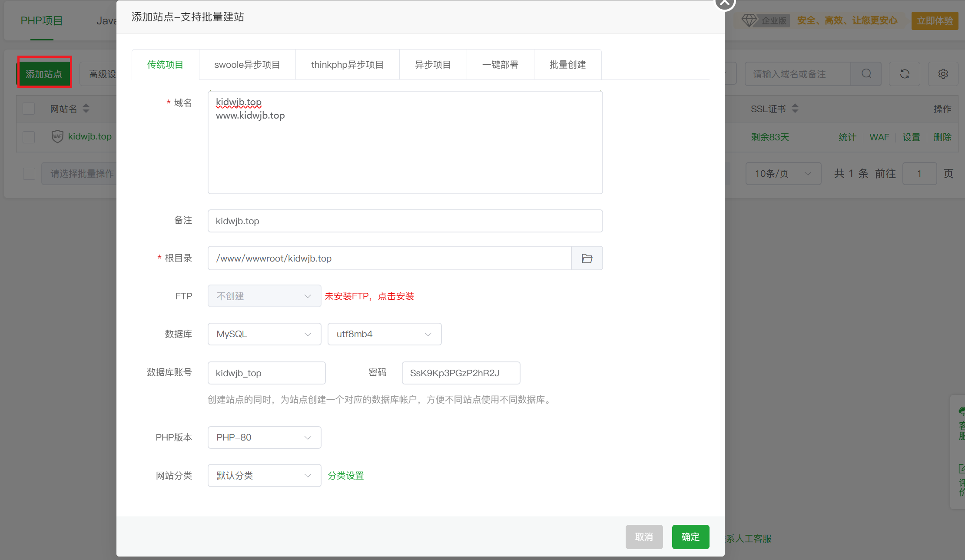Screen dimensions: 965x560
Task: Toggle the select-all sites checkbox
Action: 29,108
